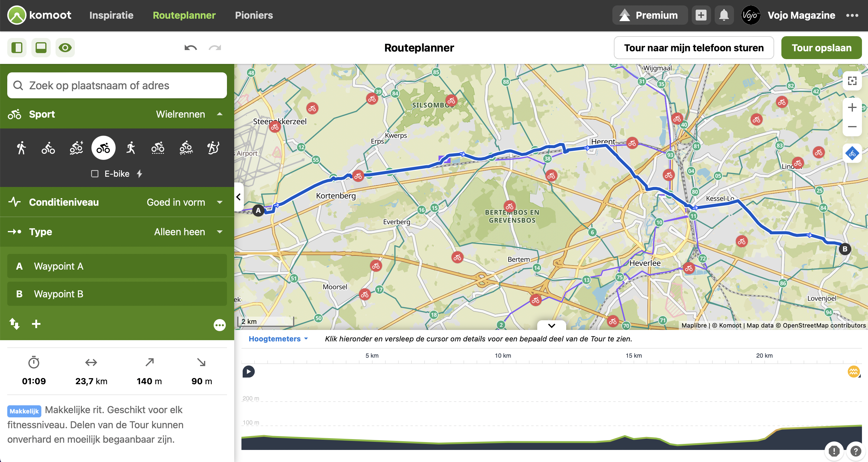This screenshot has width=868, height=462.
Task: Toggle the bottom elevation panel layout
Action: pyautogui.click(x=41, y=47)
